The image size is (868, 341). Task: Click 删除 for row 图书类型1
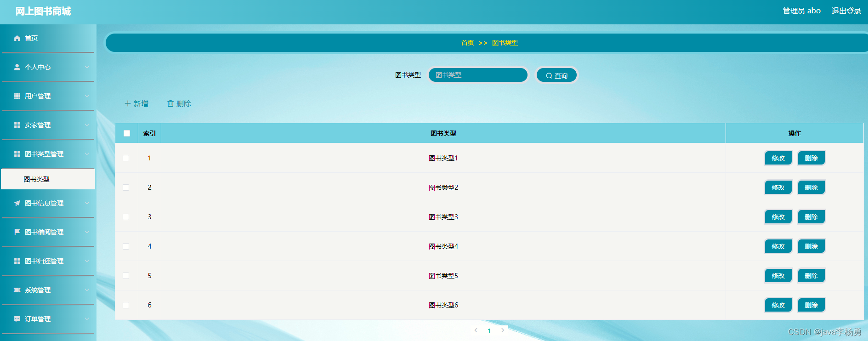click(811, 158)
